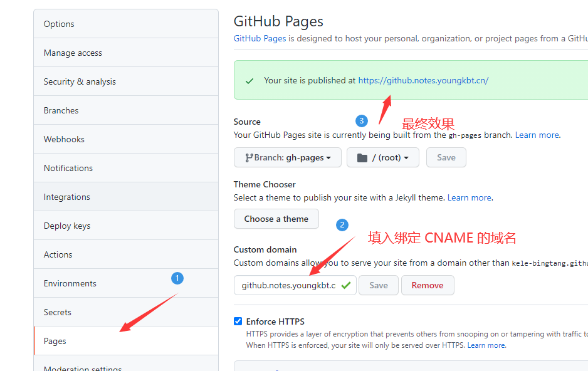
Task: Click the folder icon beside / (root)
Action: (362, 158)
